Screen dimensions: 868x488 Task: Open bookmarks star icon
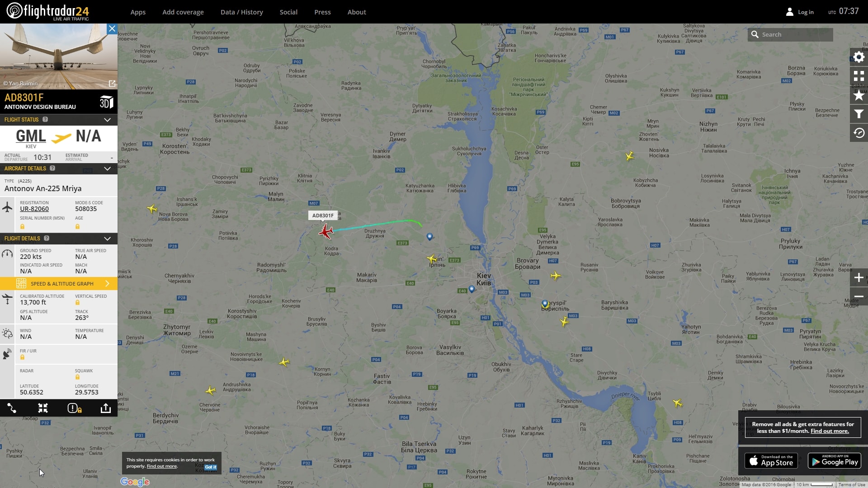point(859,95)
